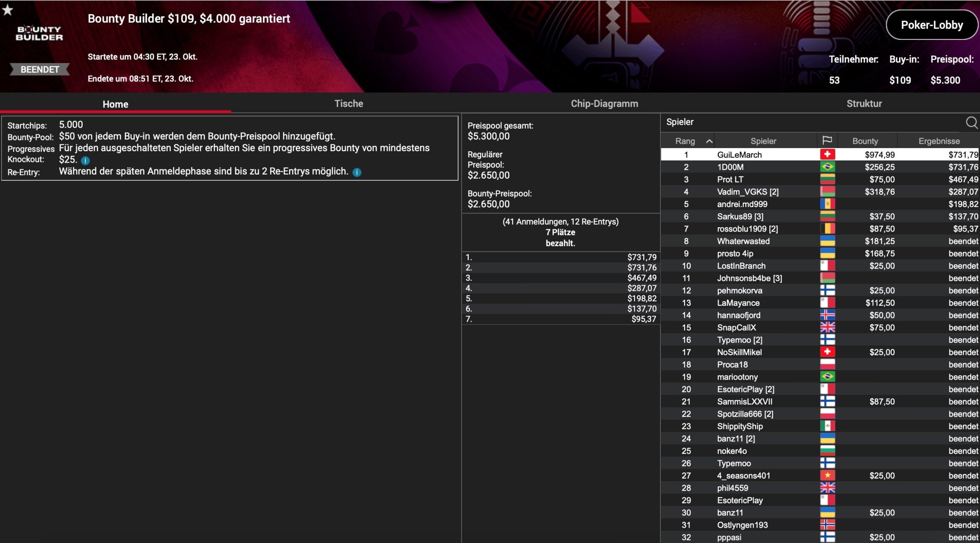Switch to the Tische tab
The image size is (980, 543).
click(x=348, y=104)
